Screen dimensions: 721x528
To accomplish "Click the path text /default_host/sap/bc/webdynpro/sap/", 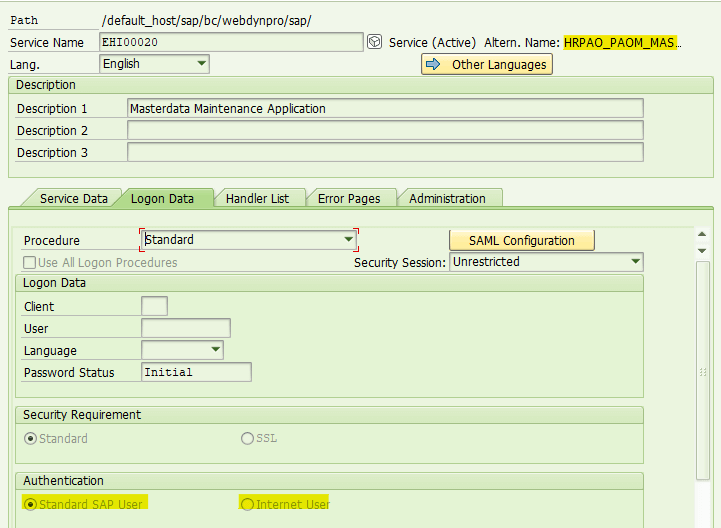I will pos(206,21).
